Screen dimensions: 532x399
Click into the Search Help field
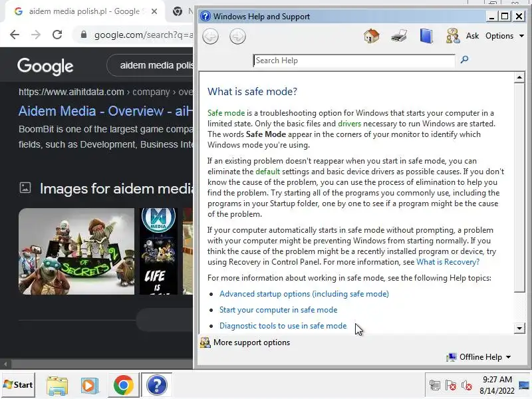354,61
